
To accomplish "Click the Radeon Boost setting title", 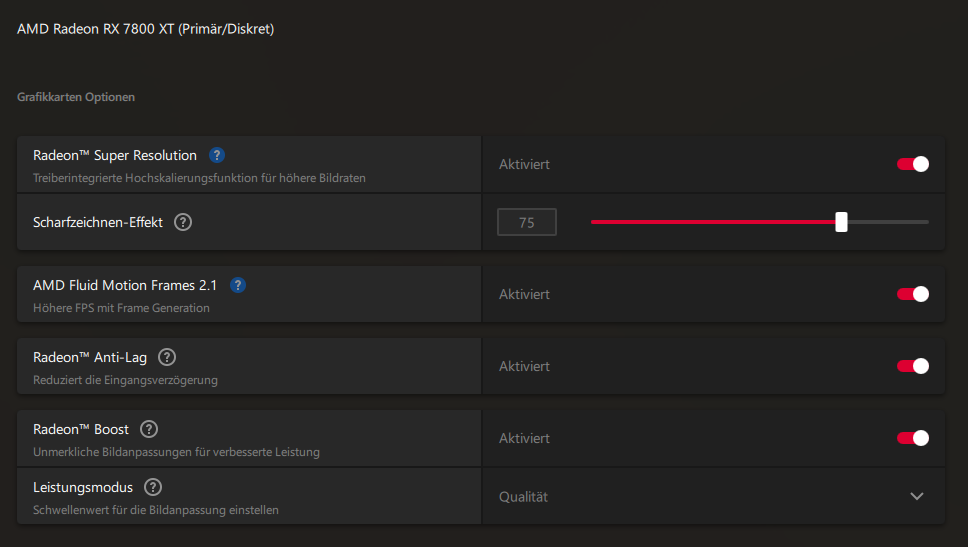I will pyautogui.click(x=81, y=429).
